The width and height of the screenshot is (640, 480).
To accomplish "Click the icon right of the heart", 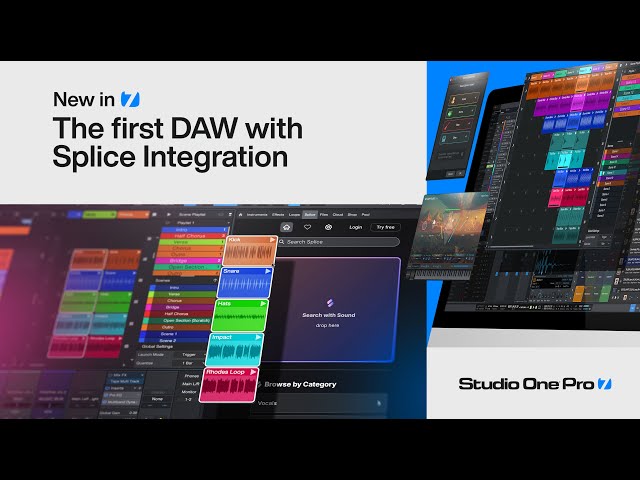I will tap(328, 227).
